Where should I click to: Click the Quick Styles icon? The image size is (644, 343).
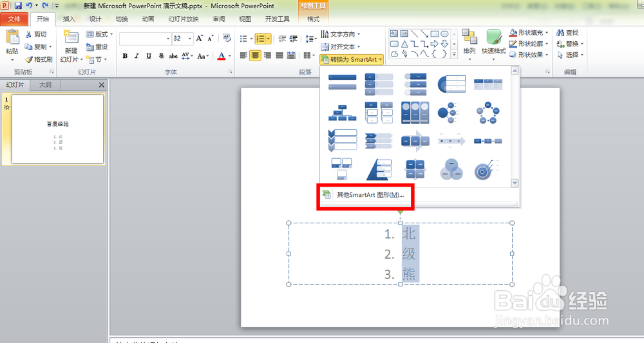(493, 38)
